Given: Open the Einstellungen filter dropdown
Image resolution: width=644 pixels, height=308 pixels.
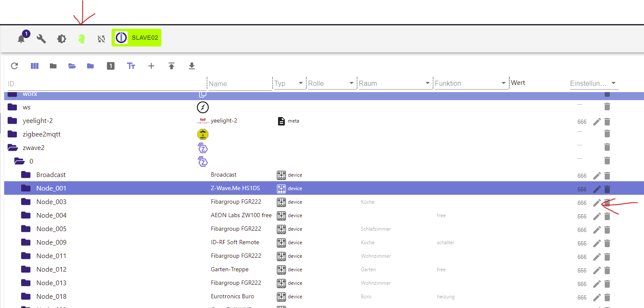Looking at the screenshot, I should coord(594,83).
